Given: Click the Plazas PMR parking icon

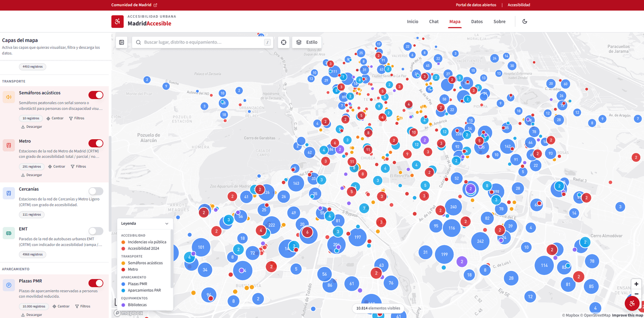Looking at the screenshot, I should 9,285.
